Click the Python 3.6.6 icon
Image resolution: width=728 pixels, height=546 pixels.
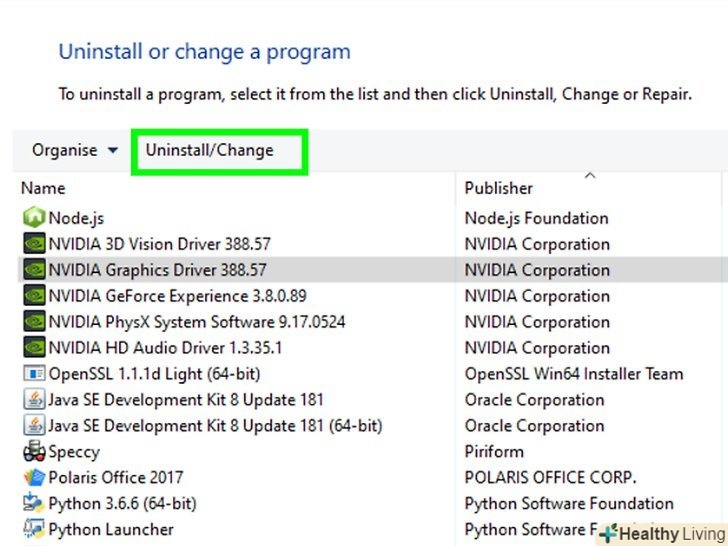pyautogui.click(x=34, y=504)
